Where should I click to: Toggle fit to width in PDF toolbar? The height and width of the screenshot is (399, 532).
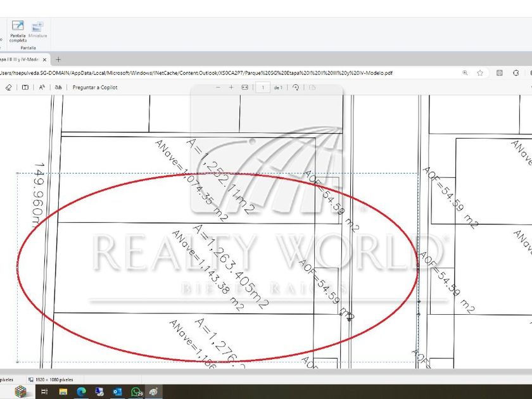click(244, 87)
